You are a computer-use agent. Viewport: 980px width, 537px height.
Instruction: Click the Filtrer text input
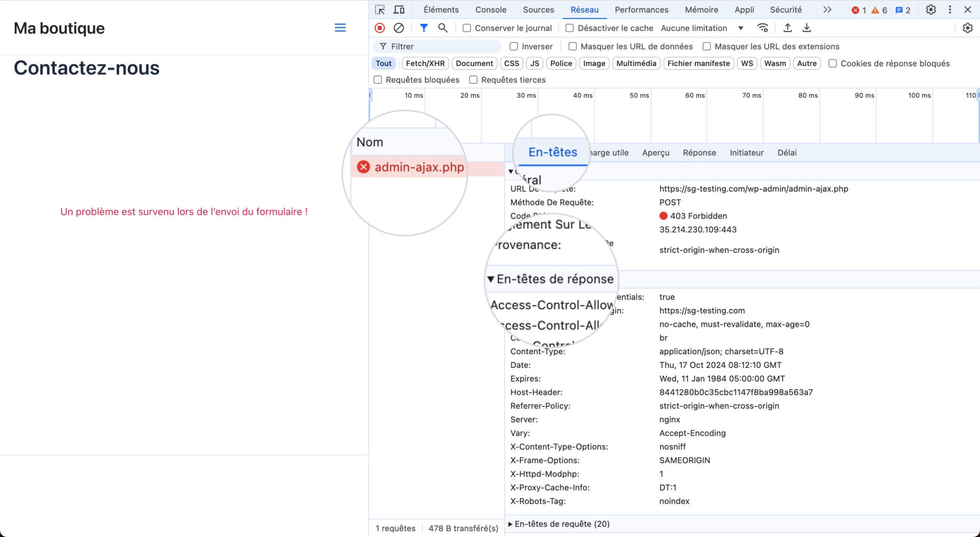click(438, 46)
